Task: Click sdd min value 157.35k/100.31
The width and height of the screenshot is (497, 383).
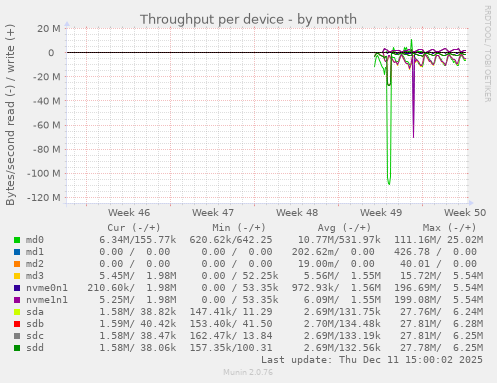Action: pos(231,348)
